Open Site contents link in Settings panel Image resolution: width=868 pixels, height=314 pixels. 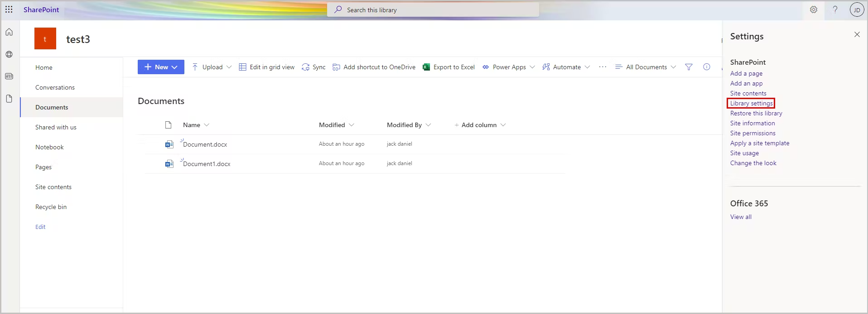(x=748, y=93)
